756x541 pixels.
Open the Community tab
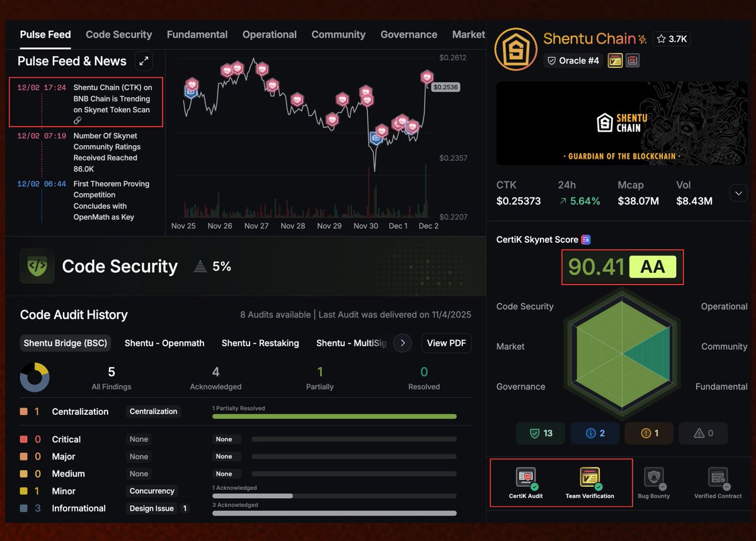(x=338, y=35)
